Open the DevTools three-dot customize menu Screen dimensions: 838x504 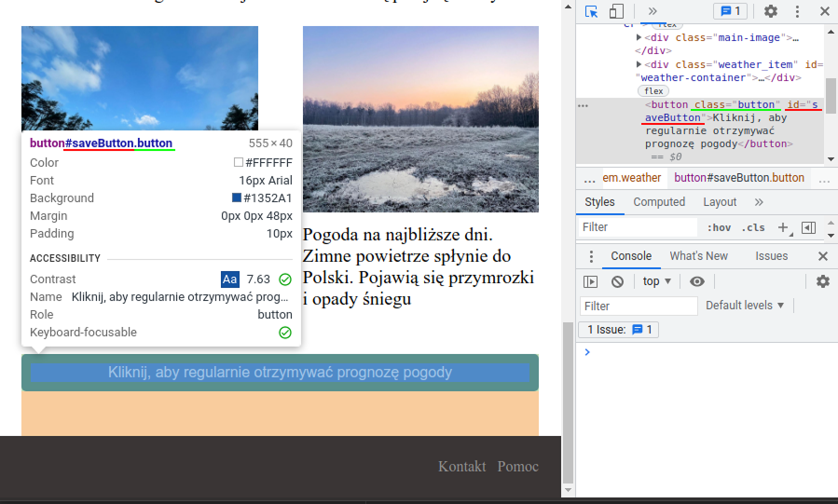point(799,11)
